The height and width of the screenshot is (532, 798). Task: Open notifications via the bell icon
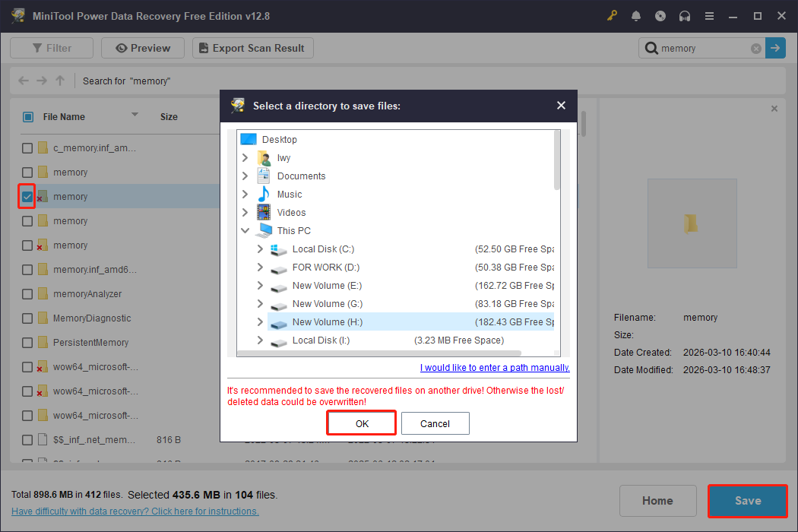coord(636,15)
